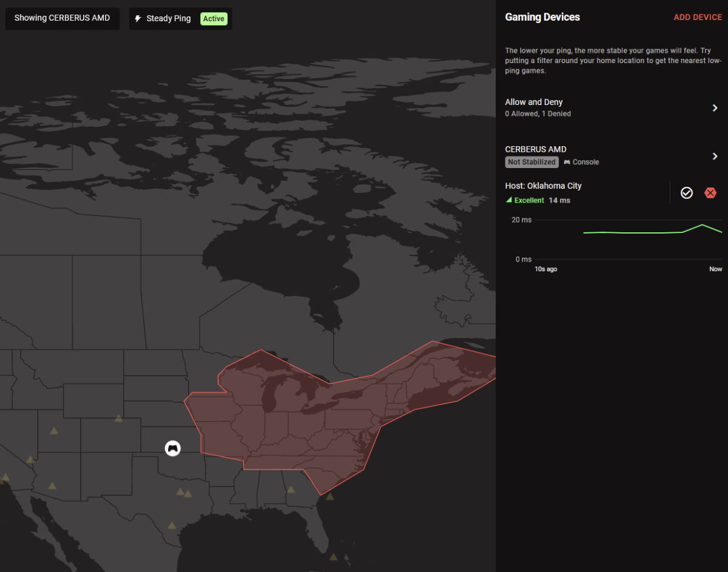728x572 pixels.
Task: Click the Console controller icon under CERBERUS AMD
Action: [x=567, y=162]
